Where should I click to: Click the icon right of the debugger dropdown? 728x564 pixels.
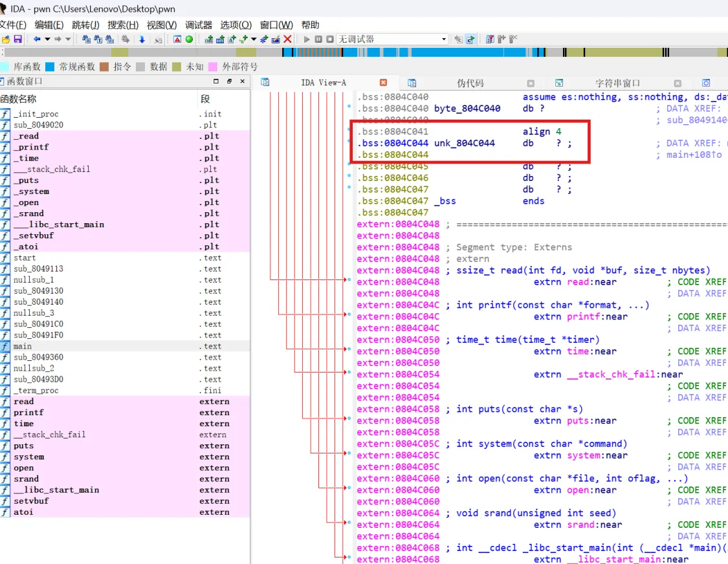tap(459, 39)
